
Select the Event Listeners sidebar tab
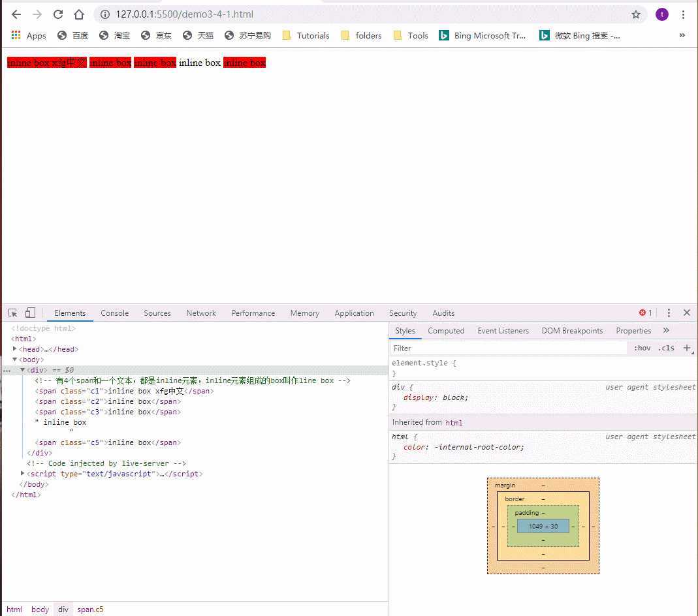(x=503, y=331)
